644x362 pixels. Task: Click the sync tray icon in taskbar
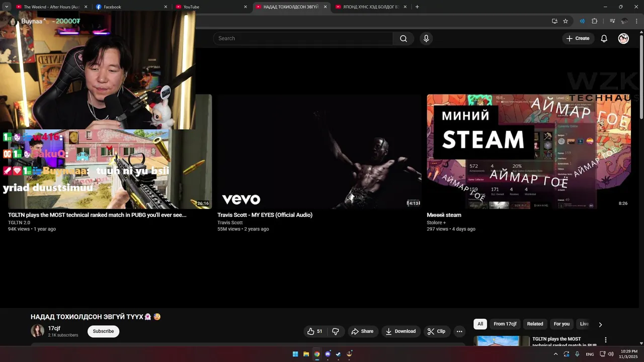tap(567, 354)
